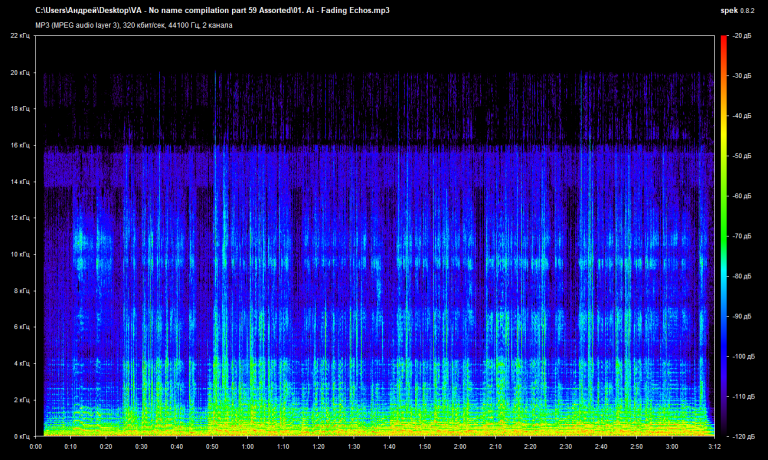The width and height of the screenshot is (768, 460).
Task: Click the 8 кГц frequency axis label
Action: point(22,291)
